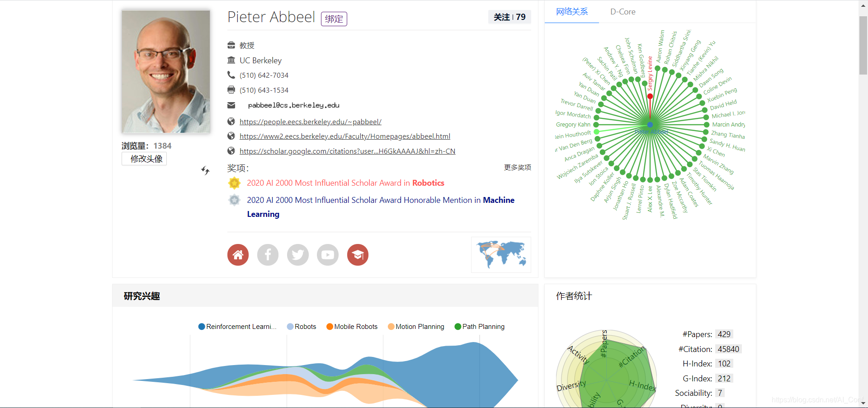Click globe icon beside www2.eecs.berkeley.edu link
Screen dimensions: 868x408
pos(231,136)
